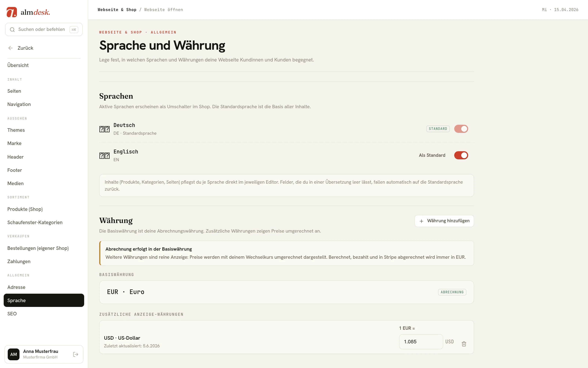Viewport: 588px width, 368px height.
Task: Click the Musterfirma GmbH label
Action: (40, 357)
